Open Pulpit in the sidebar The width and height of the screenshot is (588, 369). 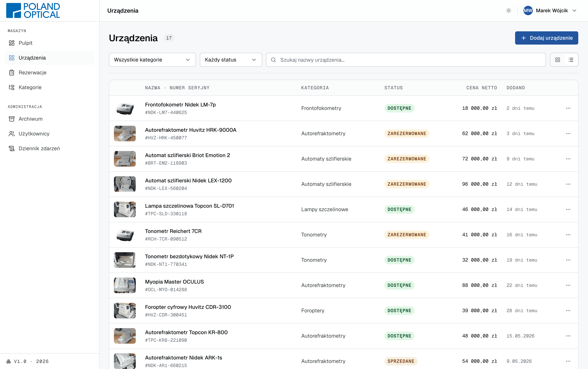click(50, 43)
